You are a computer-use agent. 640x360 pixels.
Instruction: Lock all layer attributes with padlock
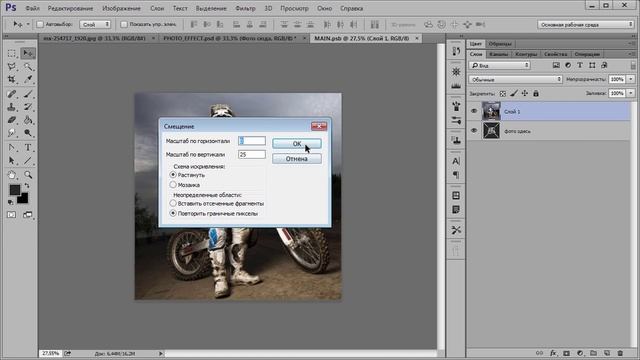pos(536,93)
